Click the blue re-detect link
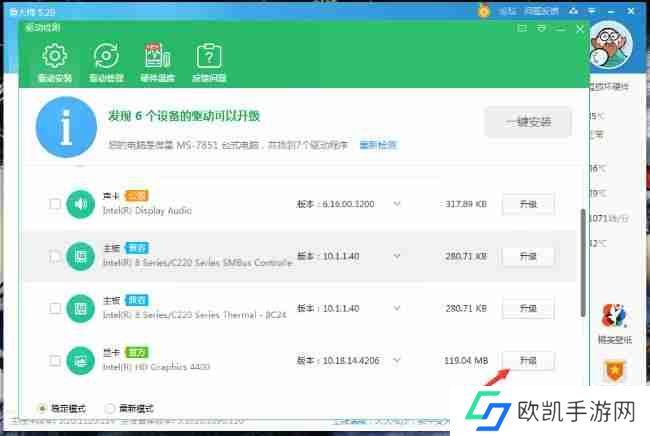 tap(378, 145)
